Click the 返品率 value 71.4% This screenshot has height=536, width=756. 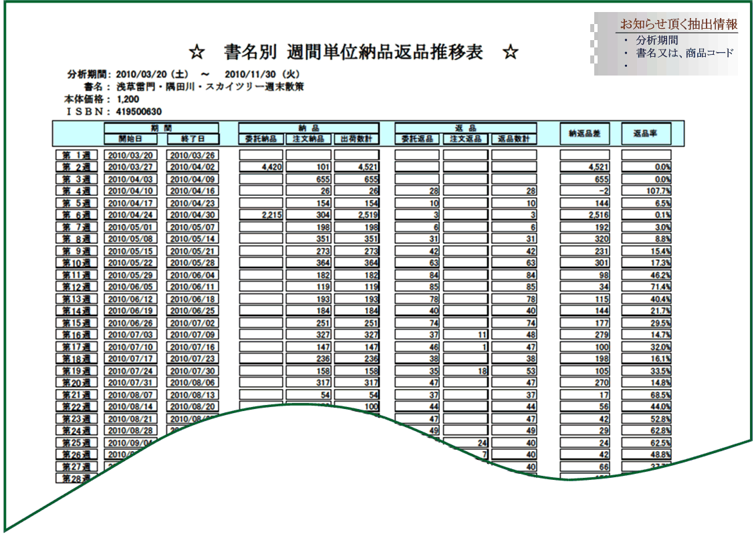(x=646, y=287)
